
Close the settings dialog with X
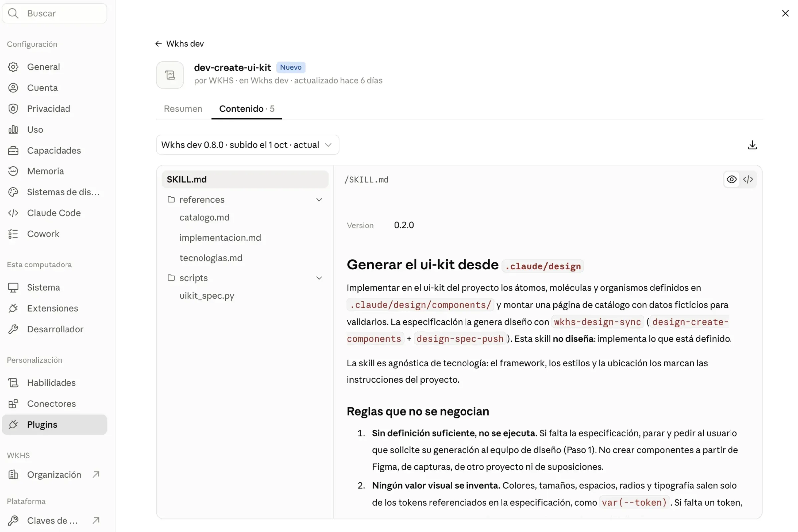[785, 13]
